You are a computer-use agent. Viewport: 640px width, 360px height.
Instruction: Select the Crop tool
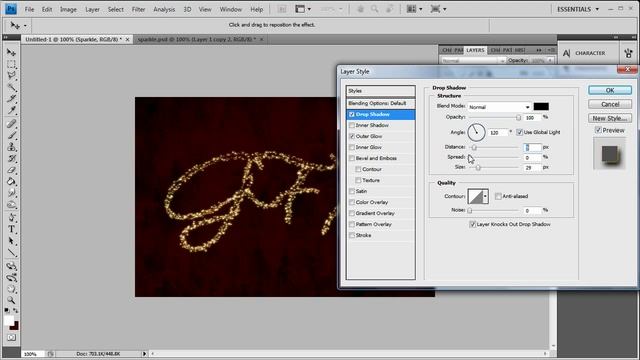11,98
